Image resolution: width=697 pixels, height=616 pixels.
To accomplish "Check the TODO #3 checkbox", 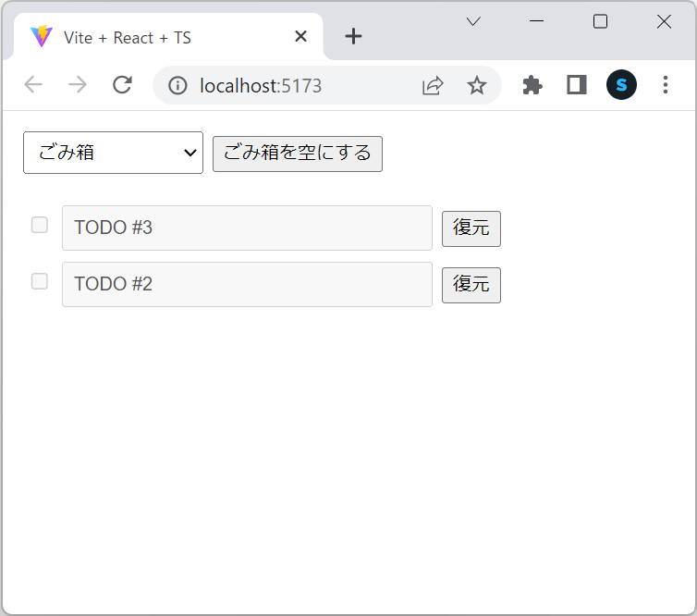I will tap(40, 225).
